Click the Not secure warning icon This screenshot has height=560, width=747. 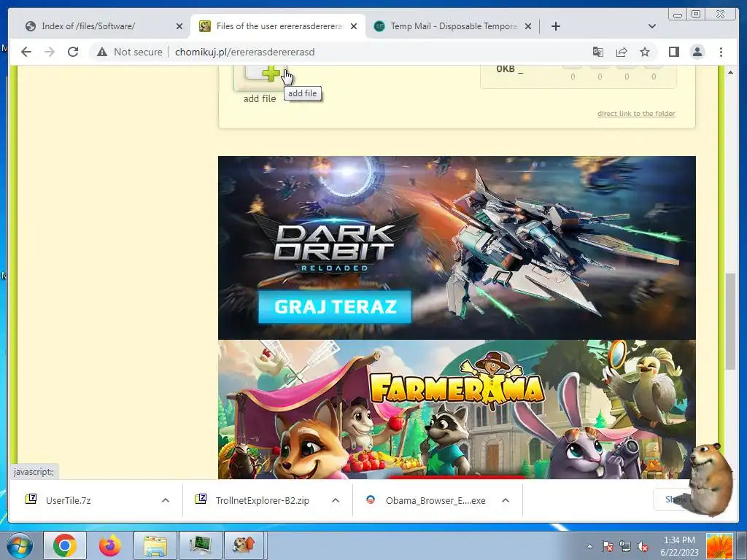[x=102, y=52]
